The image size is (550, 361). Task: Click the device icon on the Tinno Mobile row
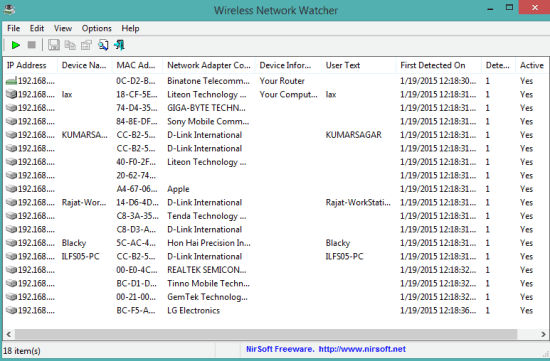(11, 283)
